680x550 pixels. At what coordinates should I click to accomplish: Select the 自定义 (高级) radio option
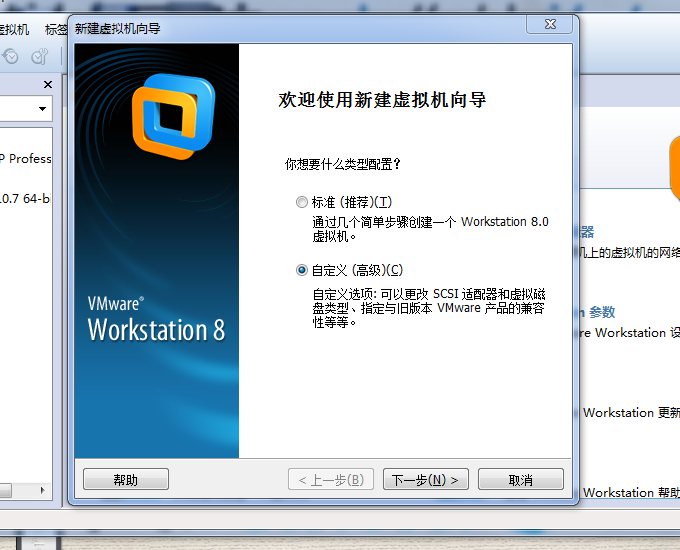tap(302, 270)
